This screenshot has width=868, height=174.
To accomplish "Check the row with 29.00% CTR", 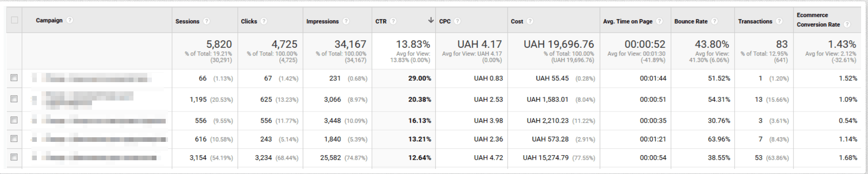I will (x=14, y=78).
